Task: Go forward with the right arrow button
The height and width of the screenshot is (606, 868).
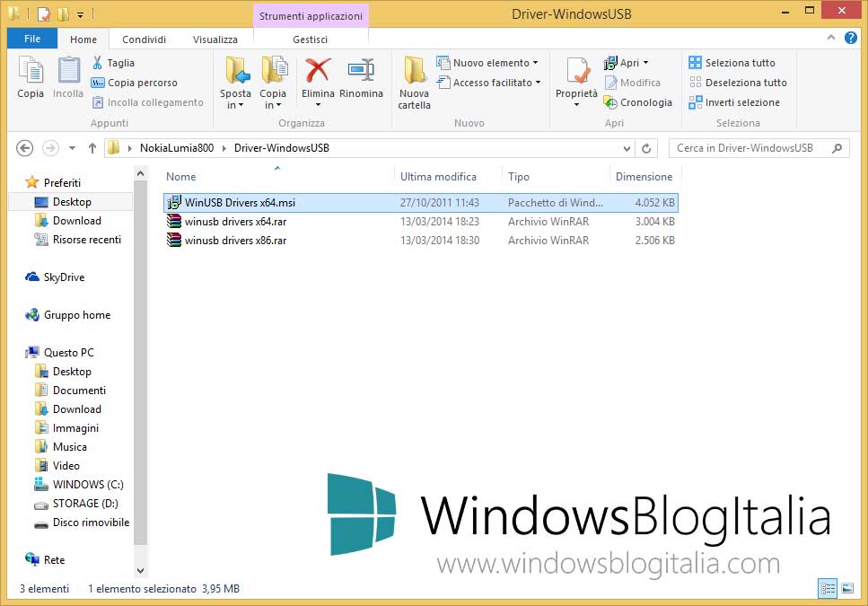Action: [x=50, y=148]
